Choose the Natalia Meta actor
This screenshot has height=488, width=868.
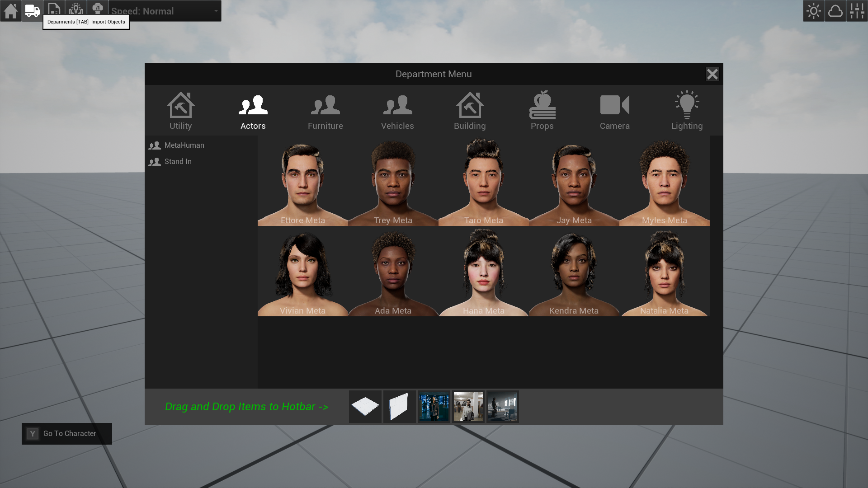click(x=665, y=271)
